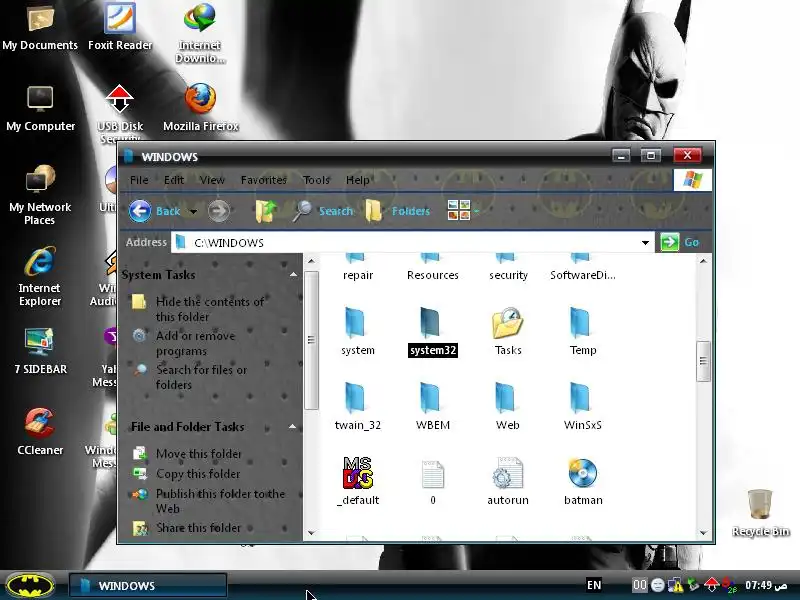This screenshot has width=800, height=600.
Task: Go up one folder level icon
Action: pyautogui.click(x=266, y=211)
